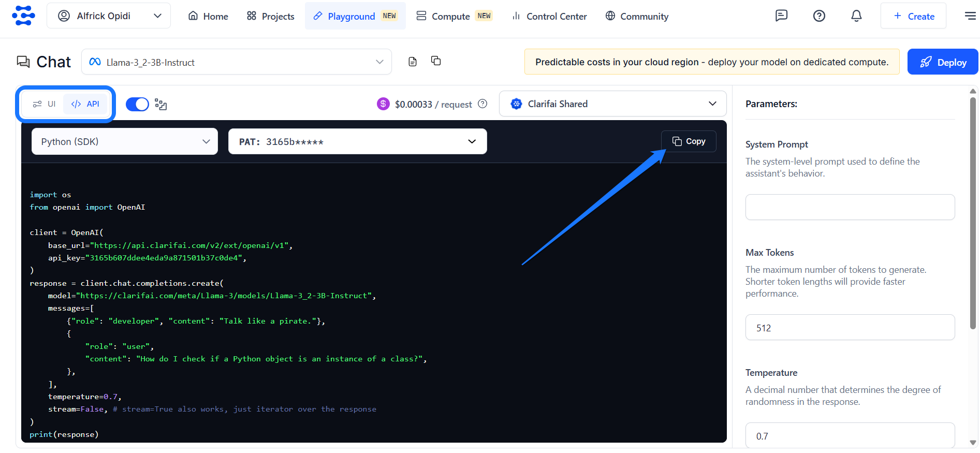The width and height of the screenshot is (980, 453).
Task: Expand the Llama-3_2-3B-Instruct model selector
Action: 237,62
